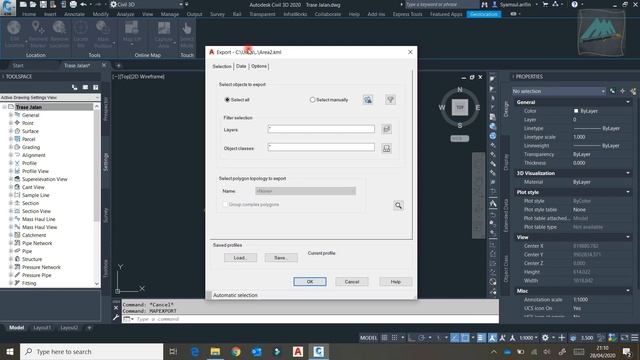
Task: Click the Cancel button
Action: [352, 282]
